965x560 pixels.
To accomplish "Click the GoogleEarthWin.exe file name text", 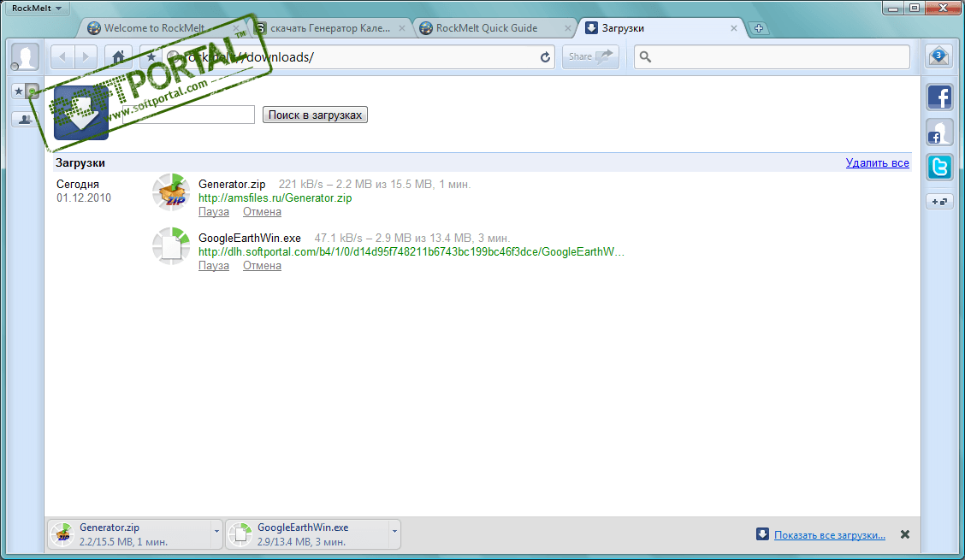I will 249,239.
